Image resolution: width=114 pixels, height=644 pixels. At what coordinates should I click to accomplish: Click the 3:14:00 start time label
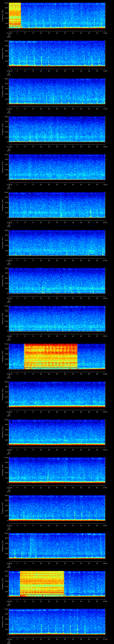click(9, 33)
